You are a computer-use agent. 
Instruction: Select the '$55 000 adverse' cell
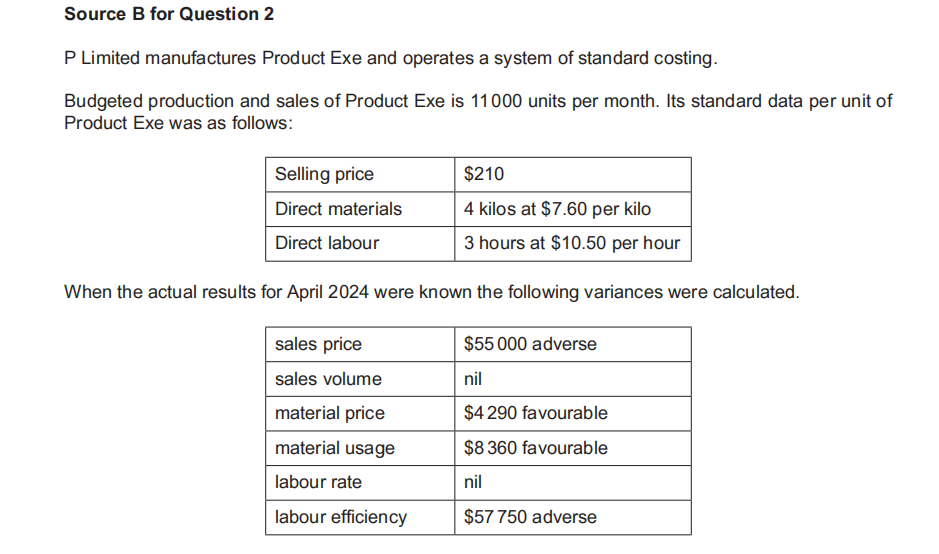(x=530, y=344)
